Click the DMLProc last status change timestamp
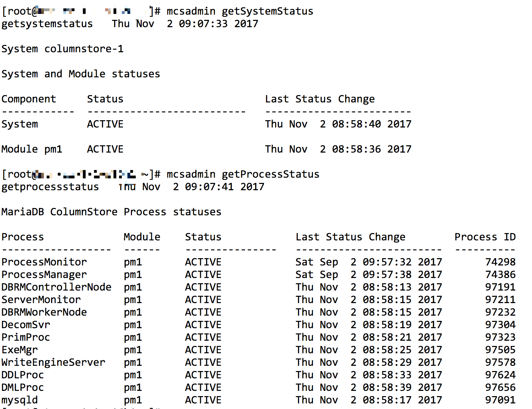This screenshot has height=409, width=532. click(369, 387)
